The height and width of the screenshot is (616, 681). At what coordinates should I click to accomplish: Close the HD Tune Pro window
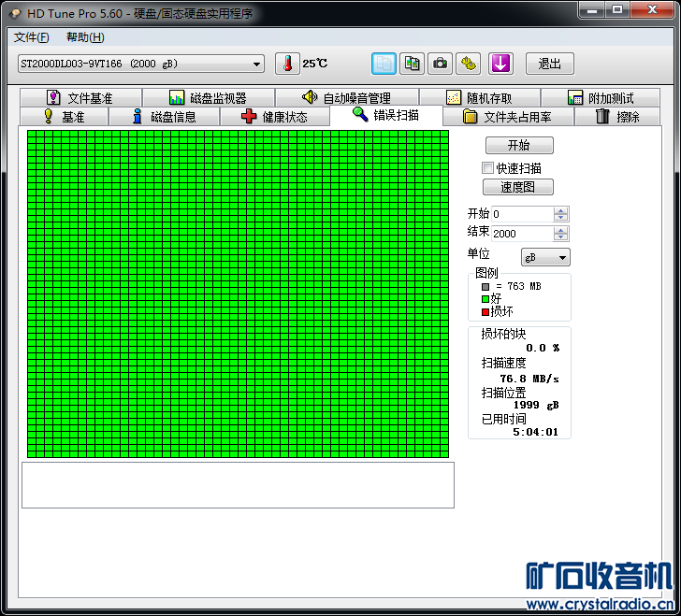pos(651,9)
